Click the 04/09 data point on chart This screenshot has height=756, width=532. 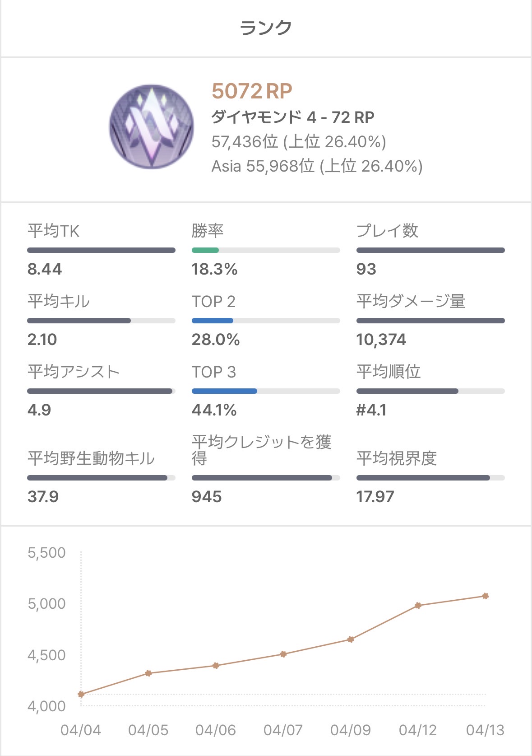click(x=351, y=639)
